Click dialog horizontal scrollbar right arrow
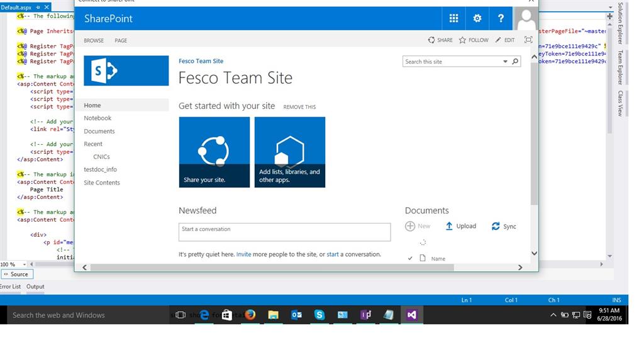 tap(520, 268)
